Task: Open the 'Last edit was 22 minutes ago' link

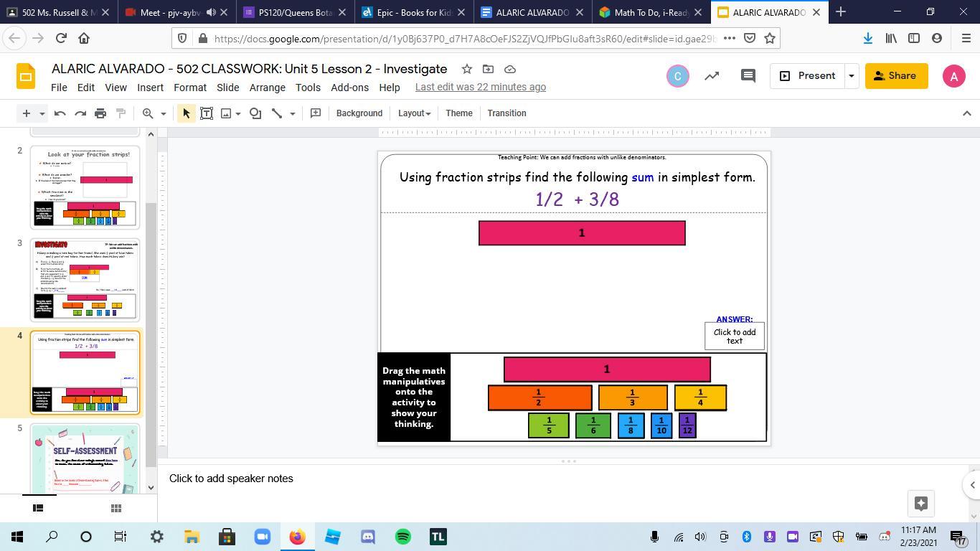Action: 480,88
